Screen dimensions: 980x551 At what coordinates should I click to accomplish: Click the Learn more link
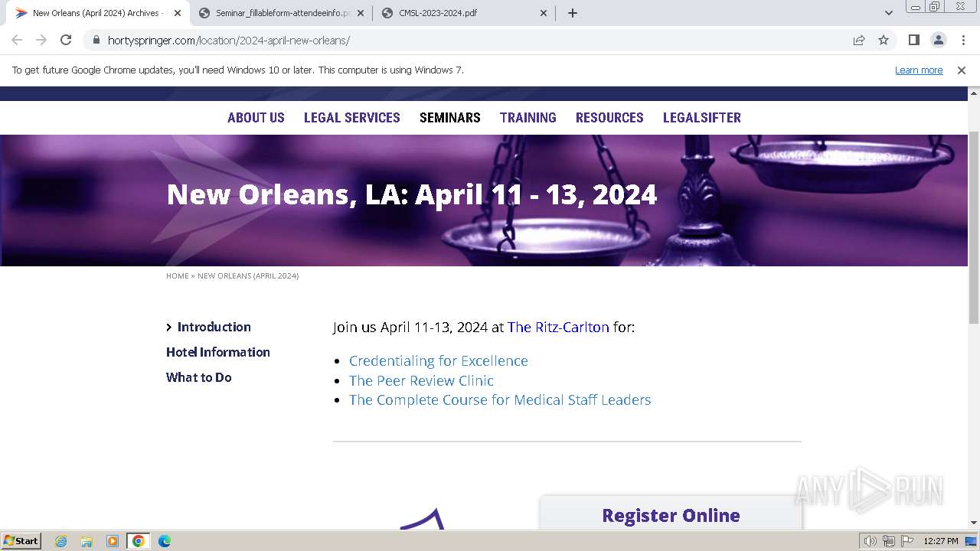point(919,70)
